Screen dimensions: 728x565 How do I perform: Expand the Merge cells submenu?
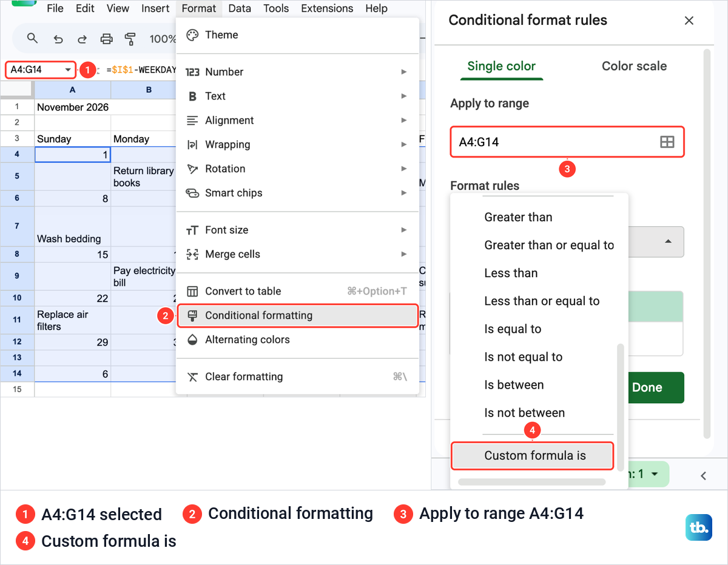[x=297, y=254]
